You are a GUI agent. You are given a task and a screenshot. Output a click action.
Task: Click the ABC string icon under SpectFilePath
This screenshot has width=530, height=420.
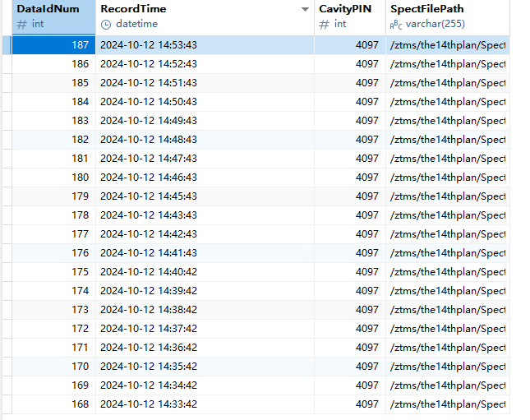click(396, 25)
